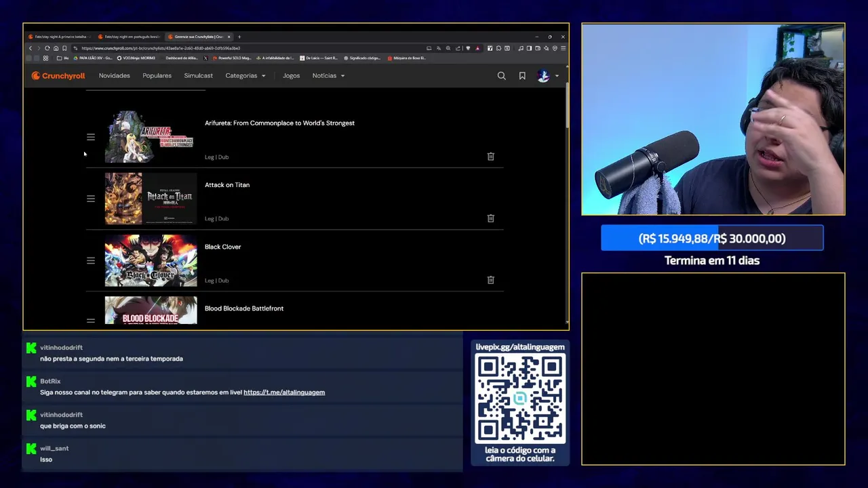The image size is (868, 488).
Task: Toggle the browser sidebar panel icon
Action: [x=529, y=48]
